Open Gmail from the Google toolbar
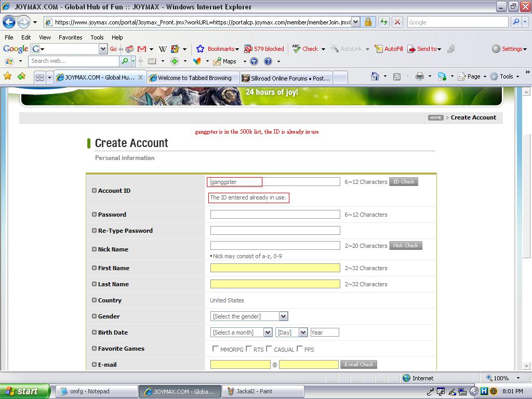 (142, 49)
